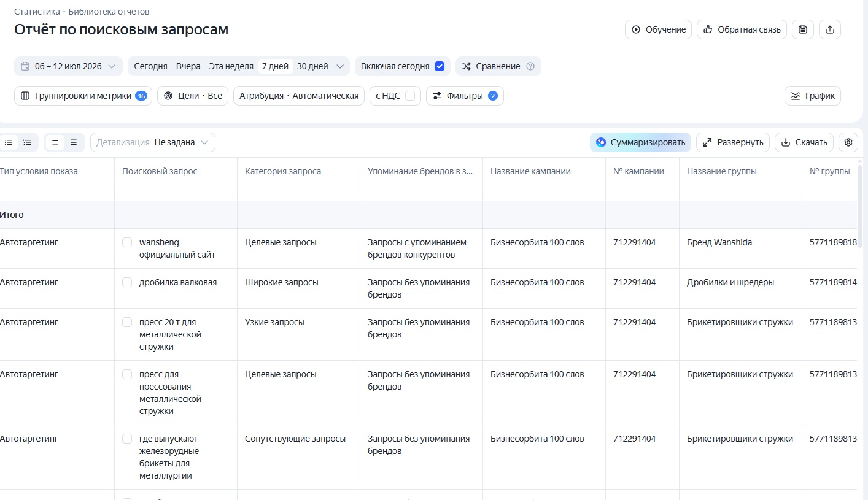Click the save report icon
This screenshot has height=500, width=868.
[x=803, y=29]
